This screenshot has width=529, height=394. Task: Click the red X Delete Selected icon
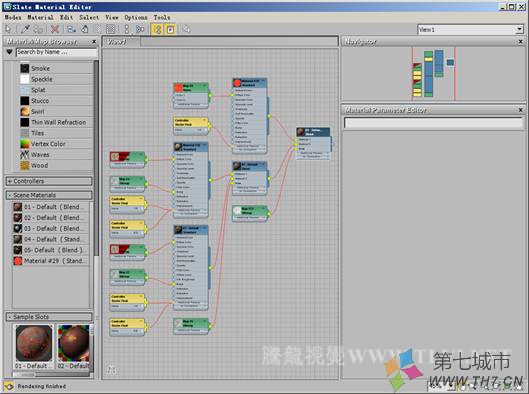[x=55, y=29]
